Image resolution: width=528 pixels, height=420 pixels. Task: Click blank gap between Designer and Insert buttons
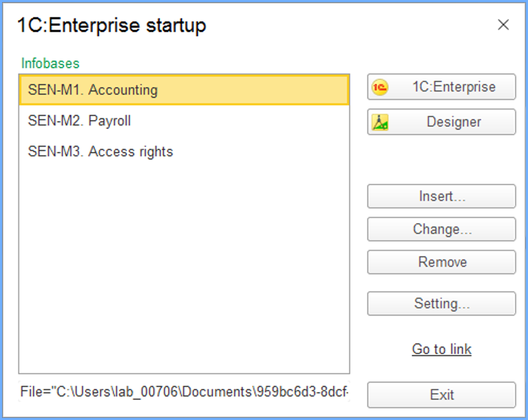pyautogui.click(x=441, y=159)
